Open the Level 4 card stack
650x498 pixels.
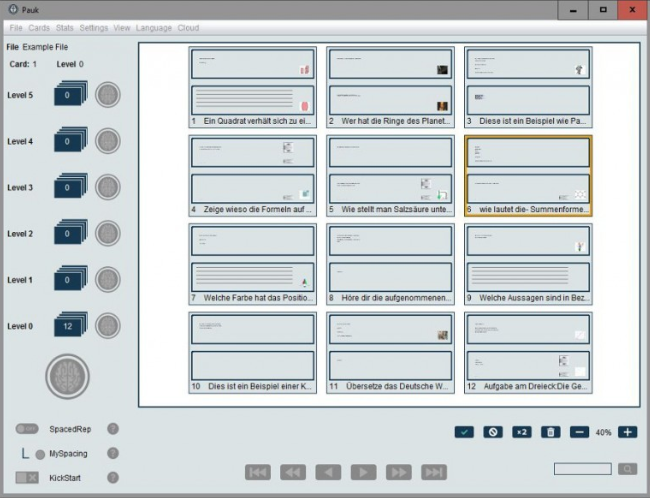click(70, 140)
